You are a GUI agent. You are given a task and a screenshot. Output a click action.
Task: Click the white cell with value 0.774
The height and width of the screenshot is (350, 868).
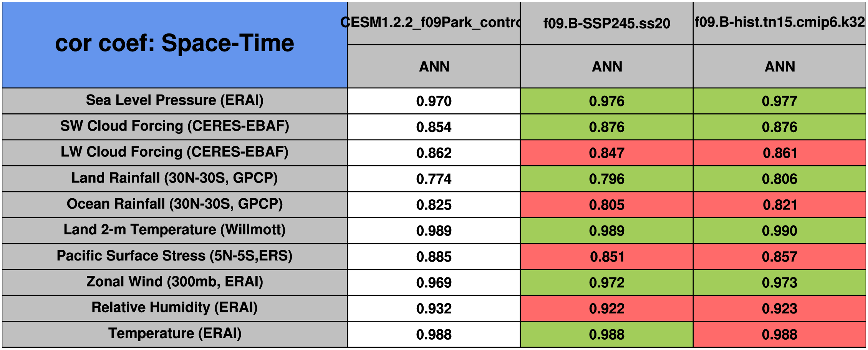(x=434, y=179)
